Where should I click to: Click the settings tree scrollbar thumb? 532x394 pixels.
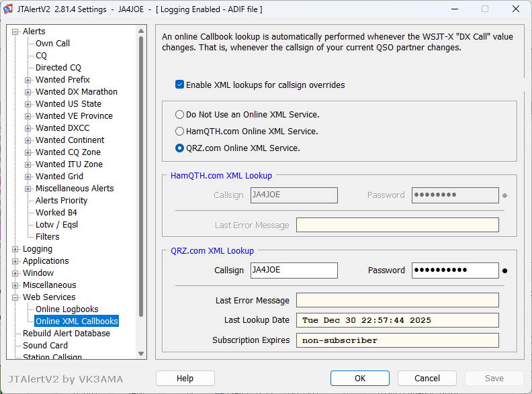tap(141, 177)
